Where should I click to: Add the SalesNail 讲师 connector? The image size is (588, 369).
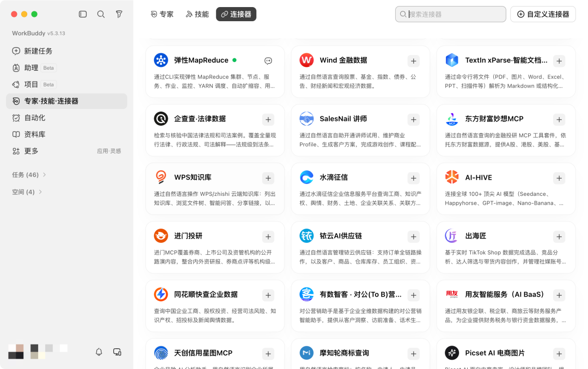413,120
